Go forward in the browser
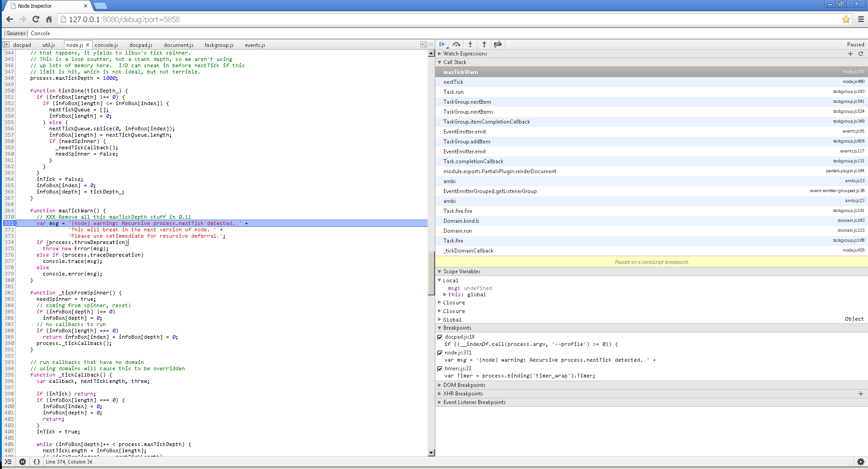Viewport: 868px width, 469px height. (23, 19)
